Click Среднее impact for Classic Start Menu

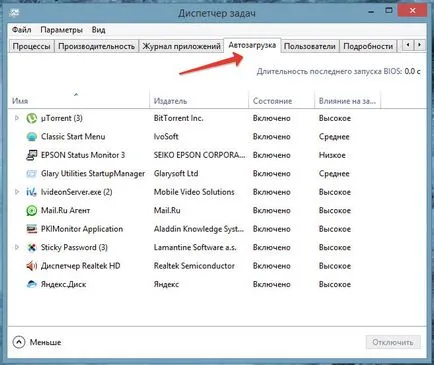(334, 137)
